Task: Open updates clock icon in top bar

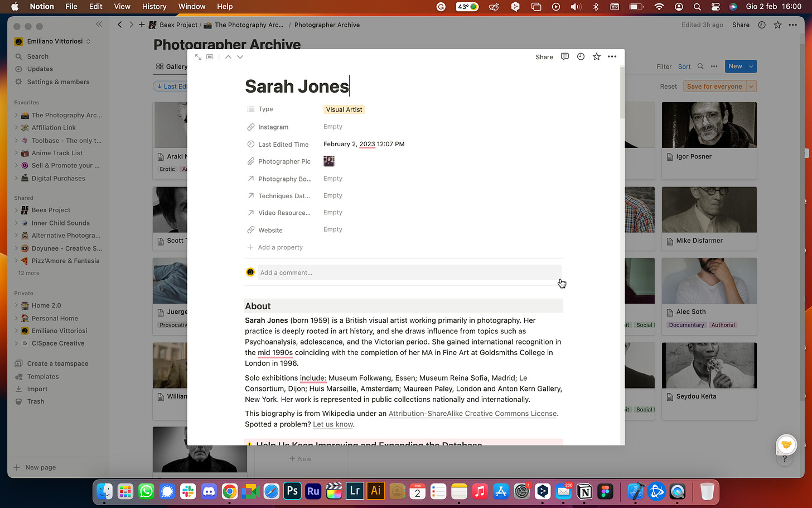Action: coord(762,25)
